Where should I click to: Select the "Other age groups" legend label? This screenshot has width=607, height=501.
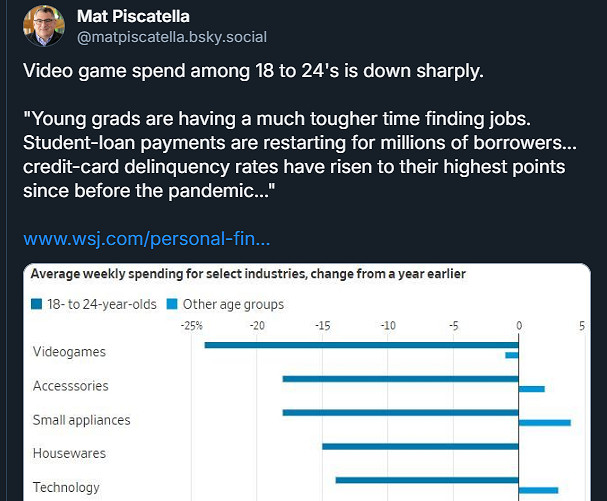tap(233, 304)
